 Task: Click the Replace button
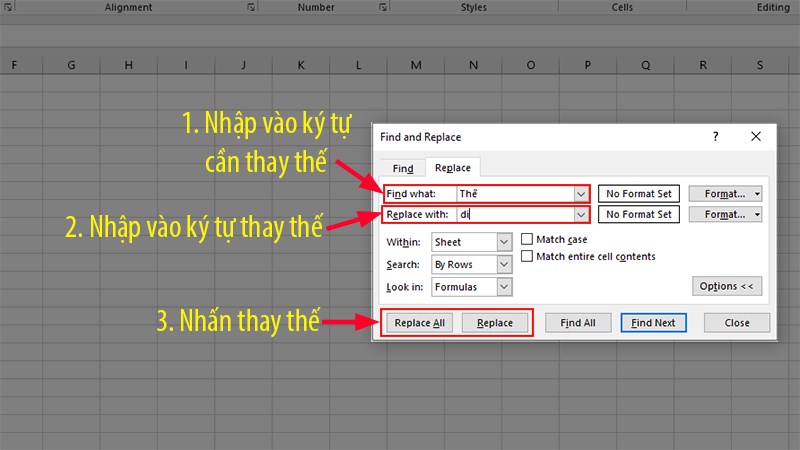point(495,323)
